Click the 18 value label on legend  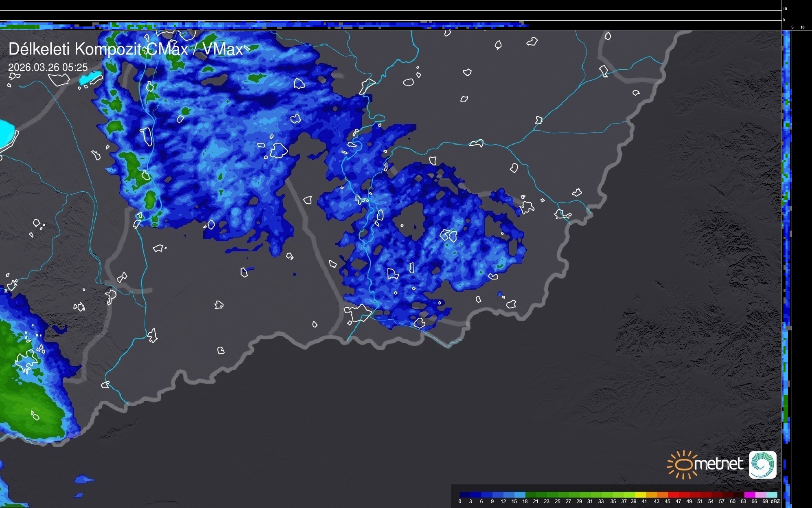(x=525, y=501)
